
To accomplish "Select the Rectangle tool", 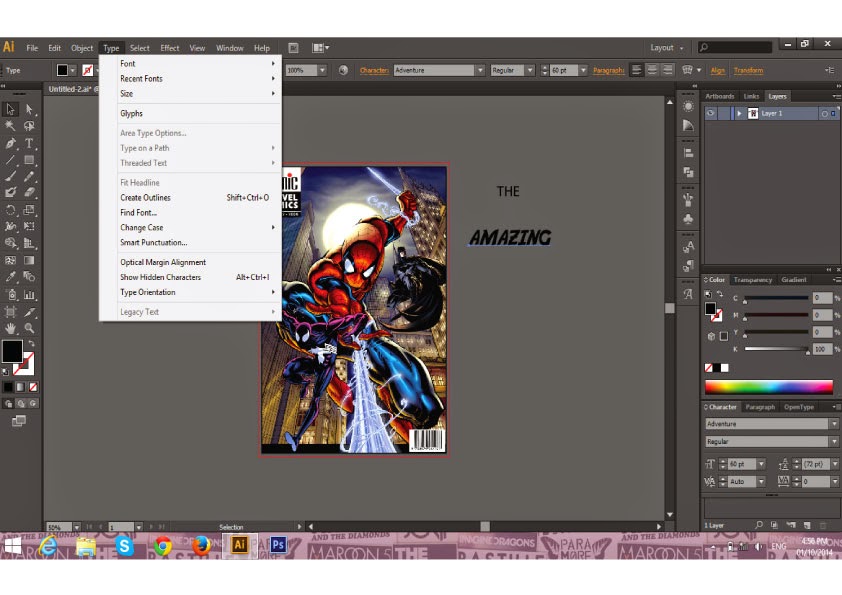I will click(x=29, y=159).
